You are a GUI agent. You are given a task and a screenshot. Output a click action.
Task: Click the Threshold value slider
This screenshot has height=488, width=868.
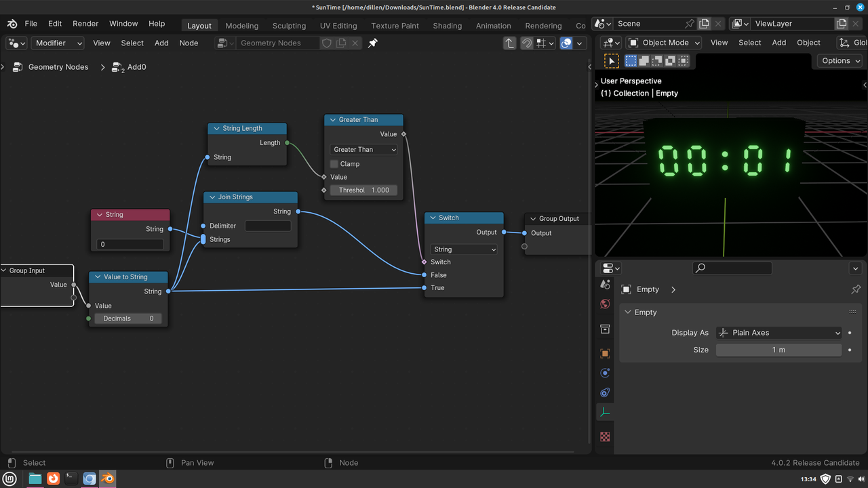pyautogui.click(x=364, y=190)
